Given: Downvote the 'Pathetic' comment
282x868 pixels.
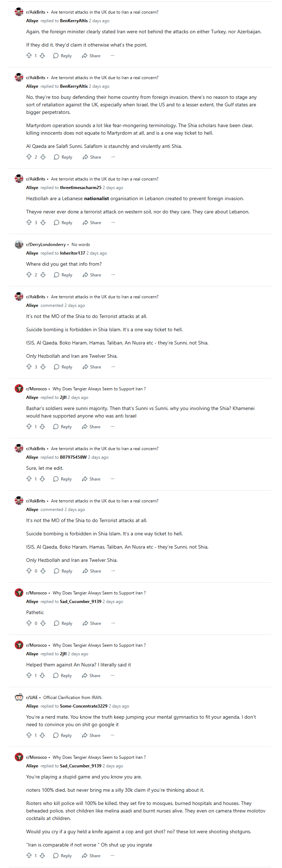Looking at the screenshot, I should (x=43, y=623).
